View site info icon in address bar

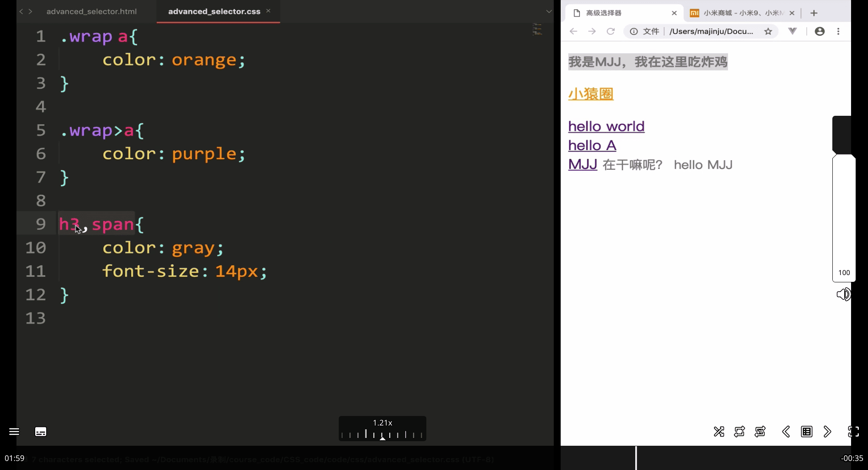pyautogui.click(x=634, y=31)
